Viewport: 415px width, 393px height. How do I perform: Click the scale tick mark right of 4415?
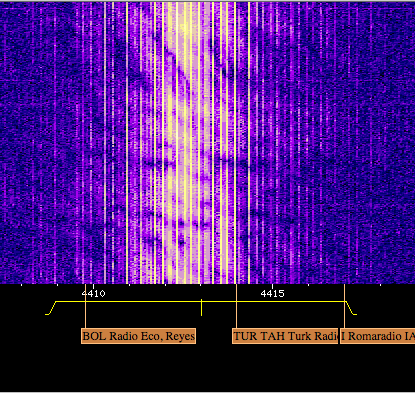[309, 285]
